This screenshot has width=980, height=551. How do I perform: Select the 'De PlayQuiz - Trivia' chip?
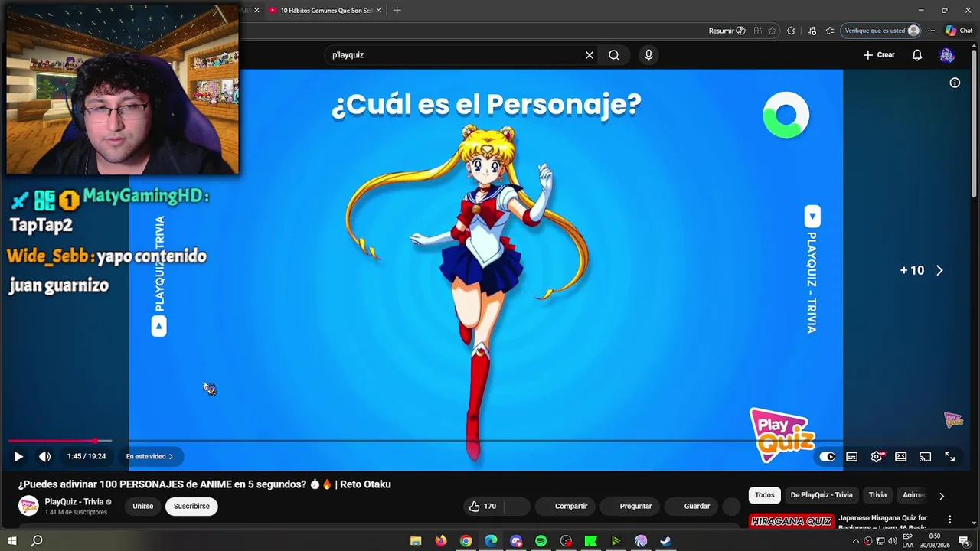tap(822, 495)
